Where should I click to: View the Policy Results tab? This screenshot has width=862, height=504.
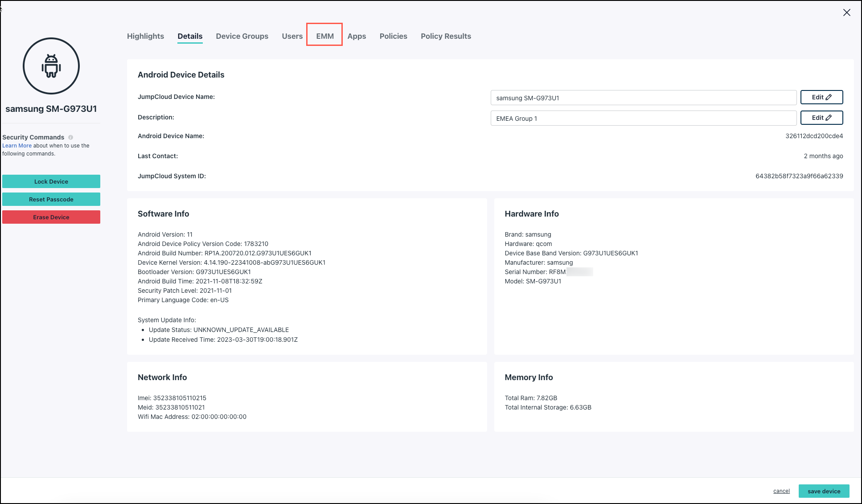click(446, 36)
